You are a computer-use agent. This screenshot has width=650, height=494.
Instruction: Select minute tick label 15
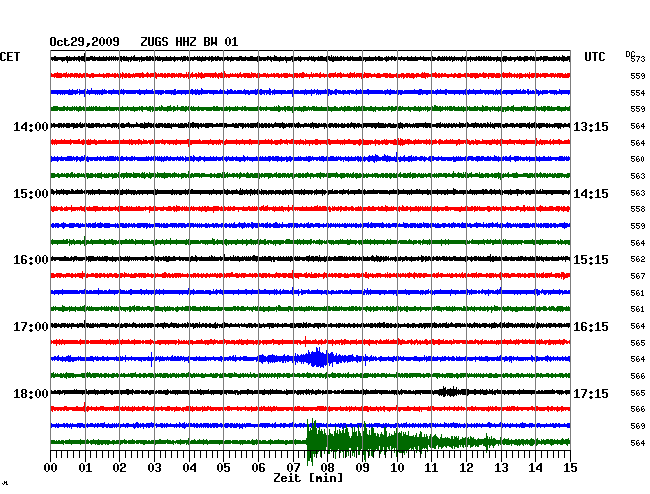pyautogui.click(x=570, y=468)
